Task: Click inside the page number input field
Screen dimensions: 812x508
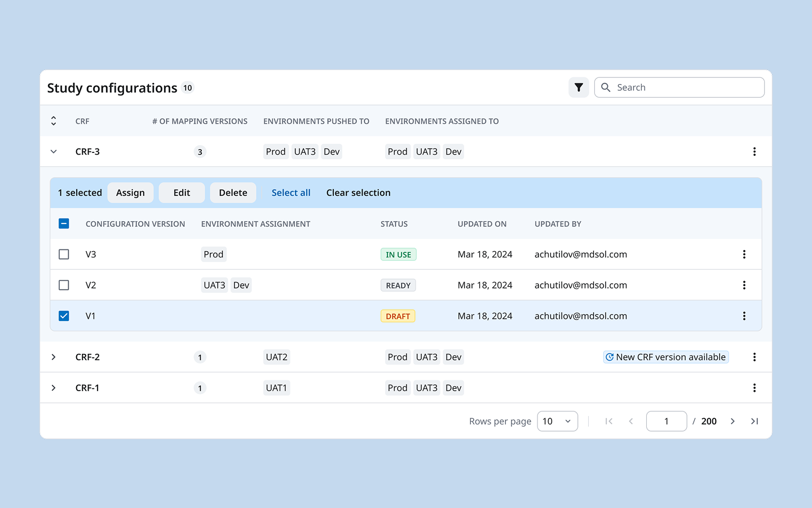Action: coord(667,421)
